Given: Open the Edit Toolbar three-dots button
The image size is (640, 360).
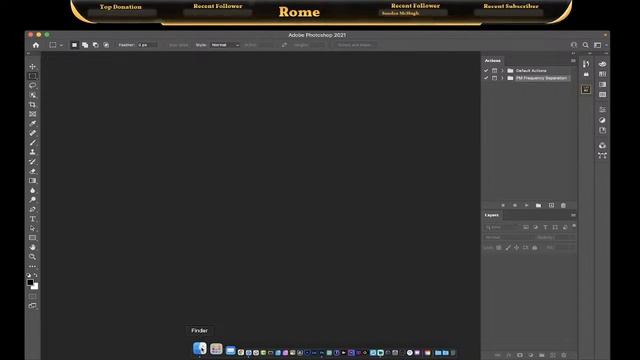Looking at the screenshot, I should click(33, 266).
